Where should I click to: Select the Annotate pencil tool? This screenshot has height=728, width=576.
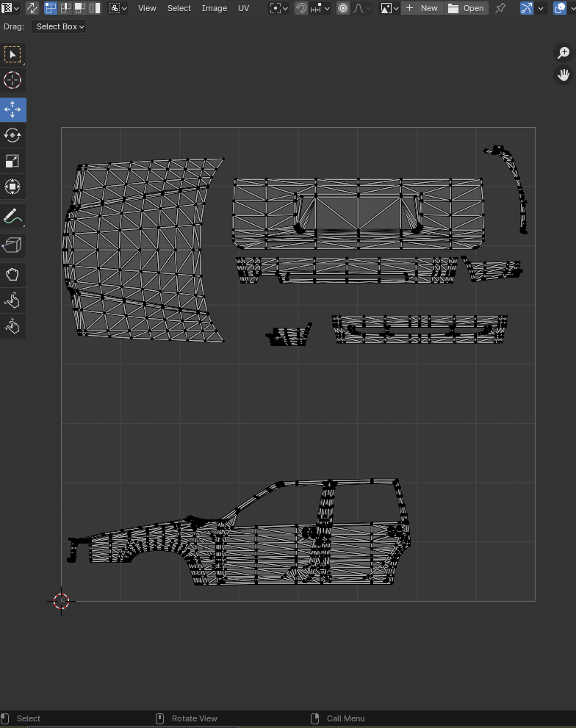12,216
